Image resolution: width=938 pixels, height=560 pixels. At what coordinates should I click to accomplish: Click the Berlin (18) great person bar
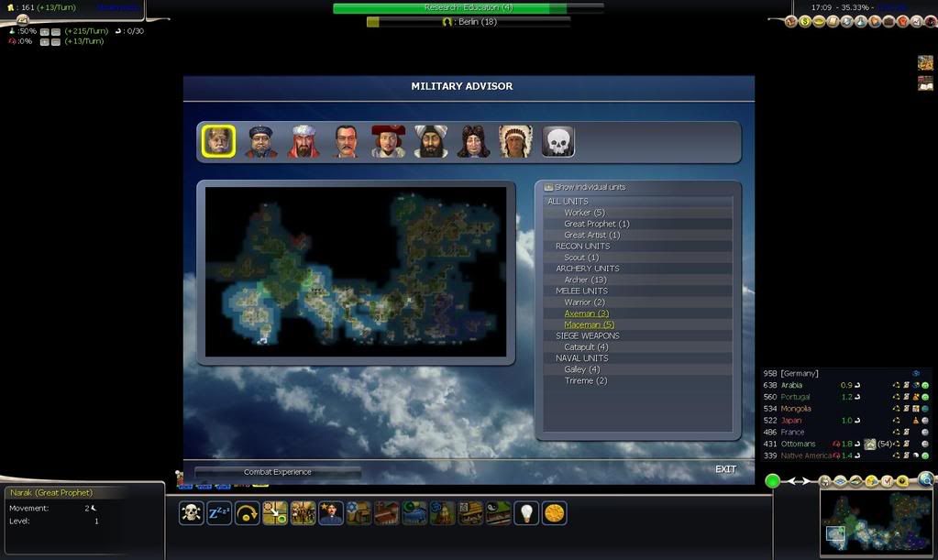[x=469, y=21]
